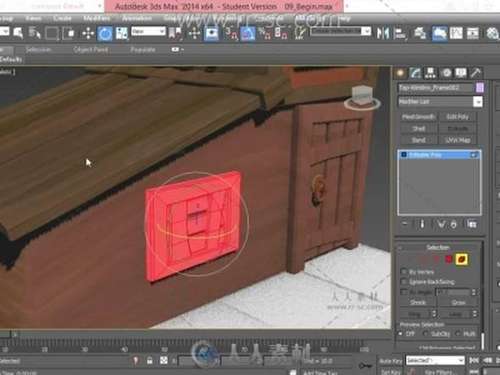The image size is (500, 375).
Task: Open the Modifiers menu
Action: pos(96,18)
